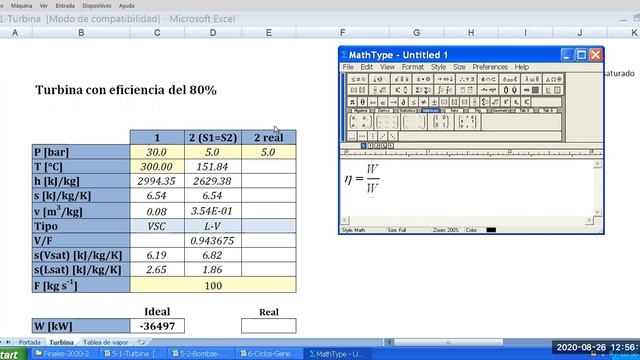Open MathType arrow symbols palette
The image size is (640, 360).
point(444,79)
